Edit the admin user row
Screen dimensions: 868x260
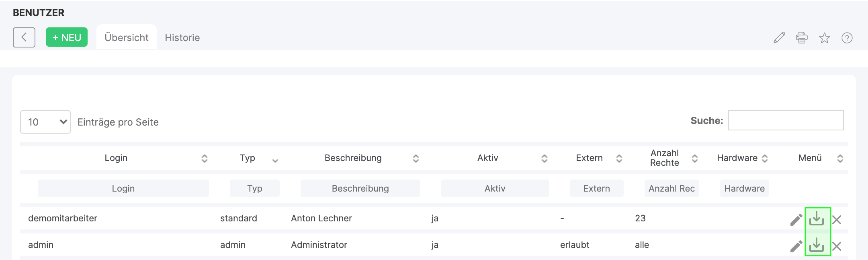(796, 246)
